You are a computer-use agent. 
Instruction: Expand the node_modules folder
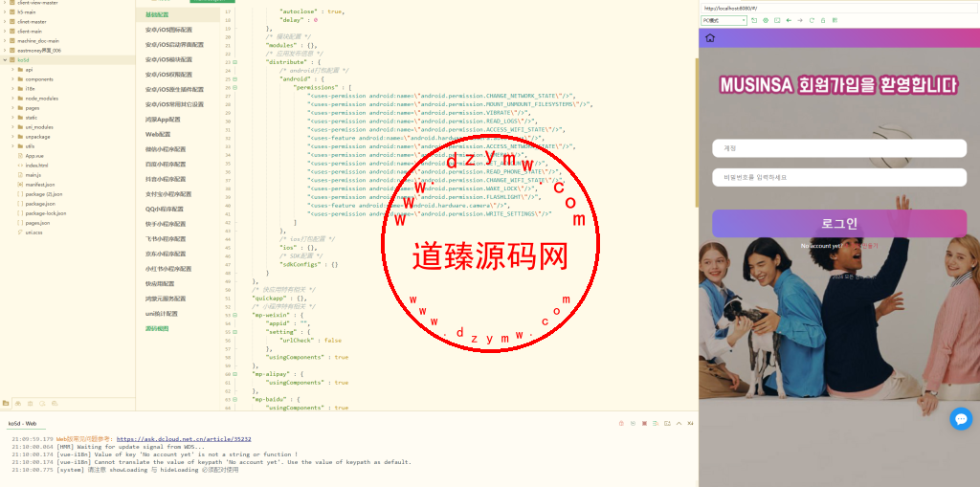[12, 99]
